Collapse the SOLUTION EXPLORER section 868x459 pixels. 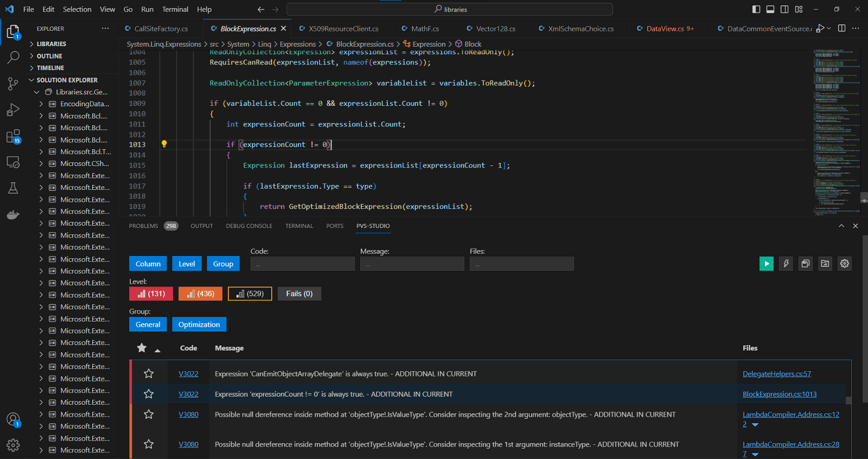click(67, 80)
